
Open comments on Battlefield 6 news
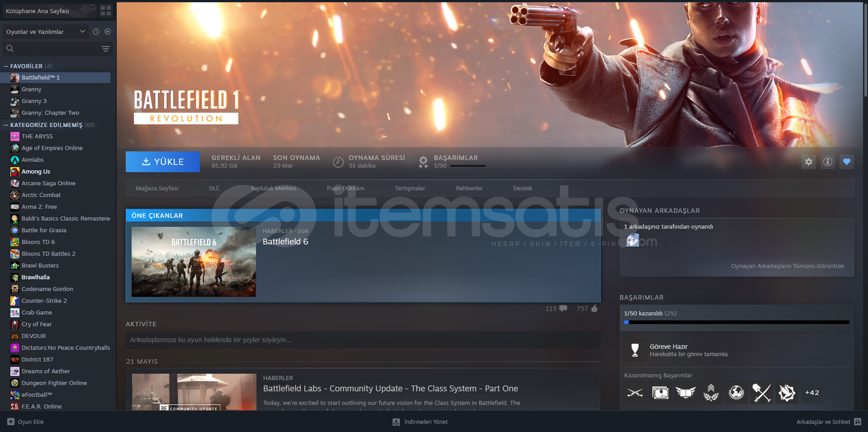click(x=563, y=309)
